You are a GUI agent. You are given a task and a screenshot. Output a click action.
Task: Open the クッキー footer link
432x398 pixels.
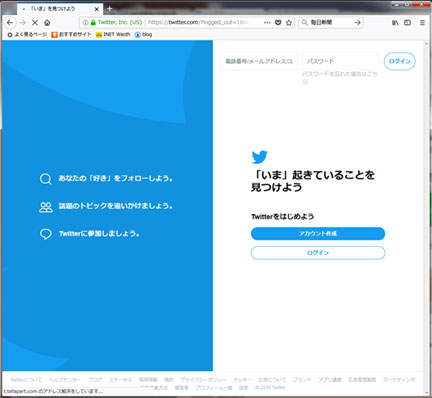(242, 380)
